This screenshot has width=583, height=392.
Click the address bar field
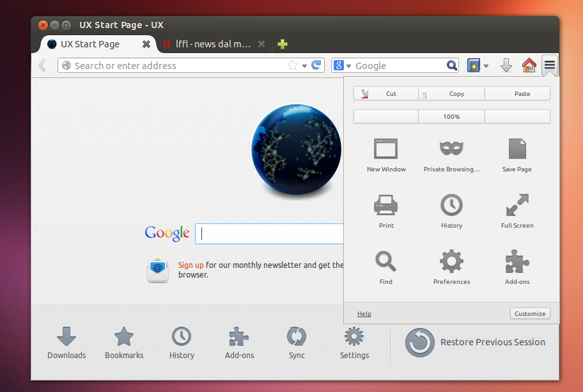point(190,65)
